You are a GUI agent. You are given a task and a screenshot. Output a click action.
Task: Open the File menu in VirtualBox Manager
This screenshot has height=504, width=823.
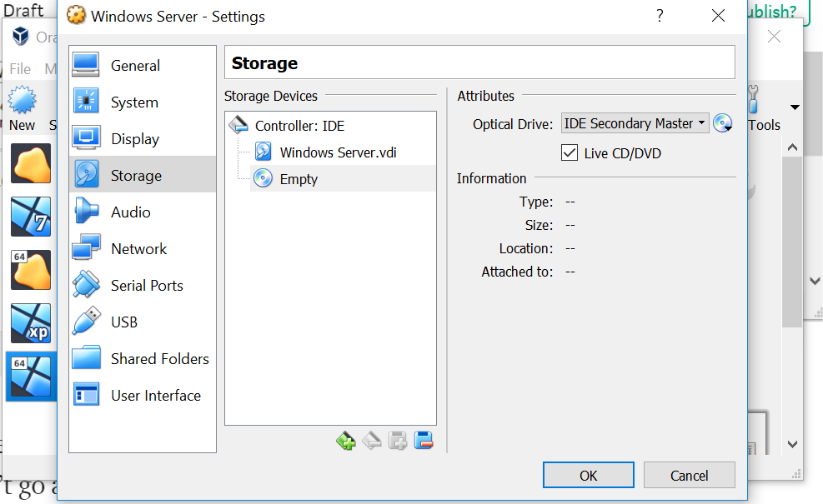point(20,68)
